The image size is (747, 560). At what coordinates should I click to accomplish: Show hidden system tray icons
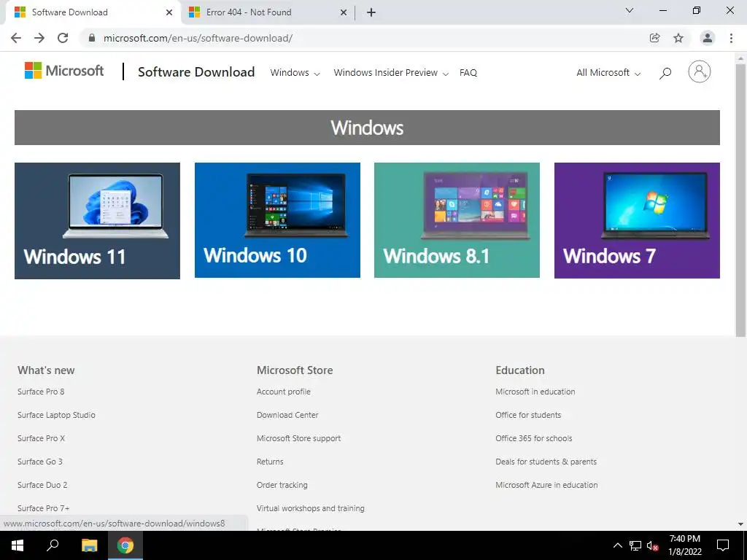click(617, 545)
